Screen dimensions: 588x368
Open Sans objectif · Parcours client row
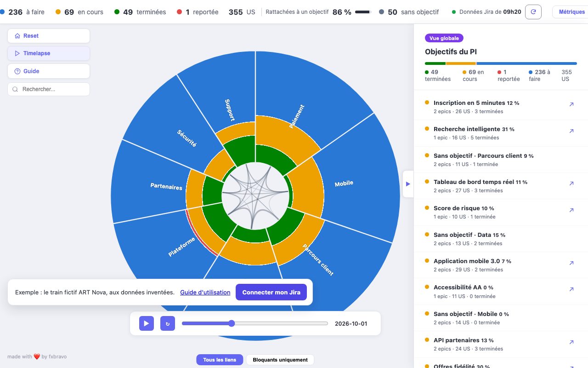501,160
